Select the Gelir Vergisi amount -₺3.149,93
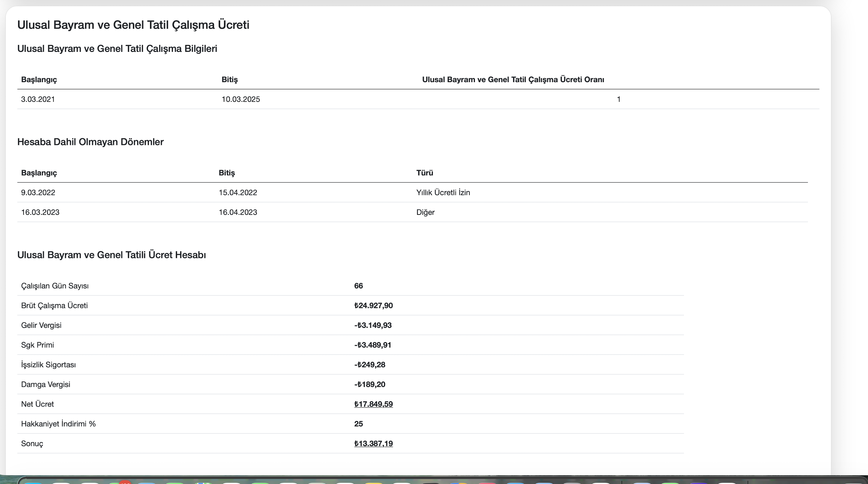 373,325
